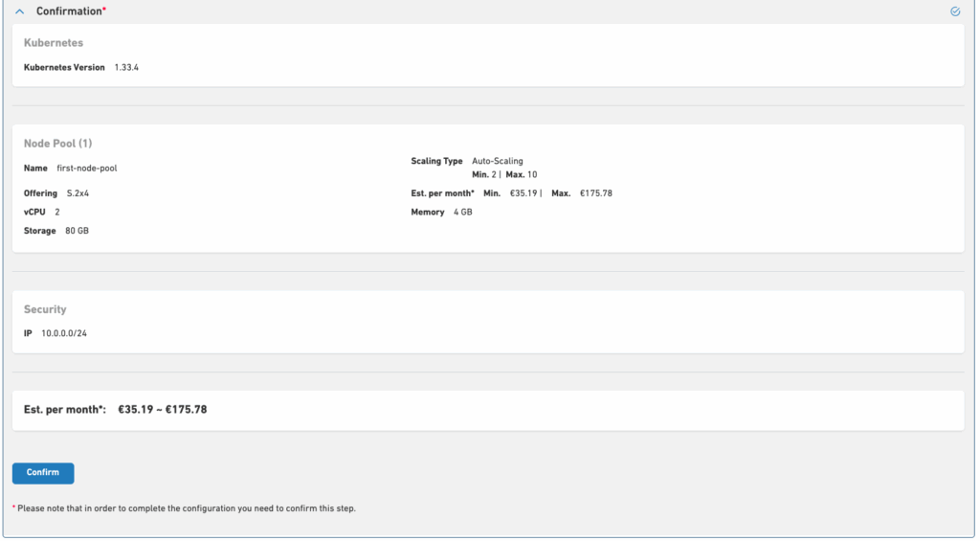Image resolution: width=980 pixels, height=541 pixels.
Task: Click the Confirmation section title
Action: (x=70, y=11)
